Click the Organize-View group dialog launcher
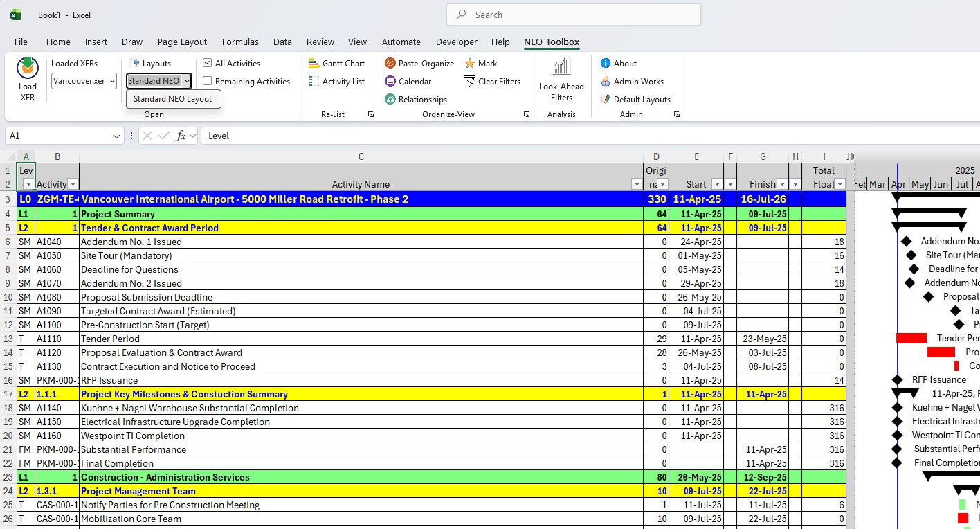The width and height of the screenshot is (980, 529). point(527,114)
